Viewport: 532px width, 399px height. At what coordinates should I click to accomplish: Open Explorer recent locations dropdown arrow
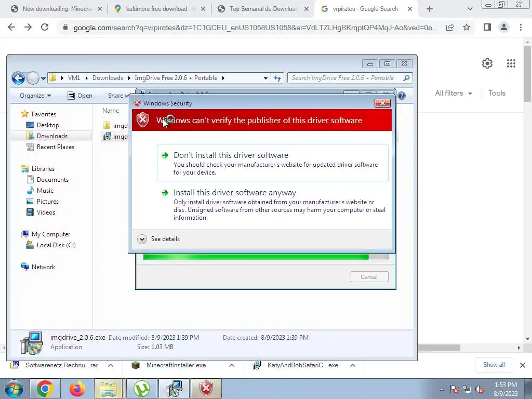tap(44, 78)
